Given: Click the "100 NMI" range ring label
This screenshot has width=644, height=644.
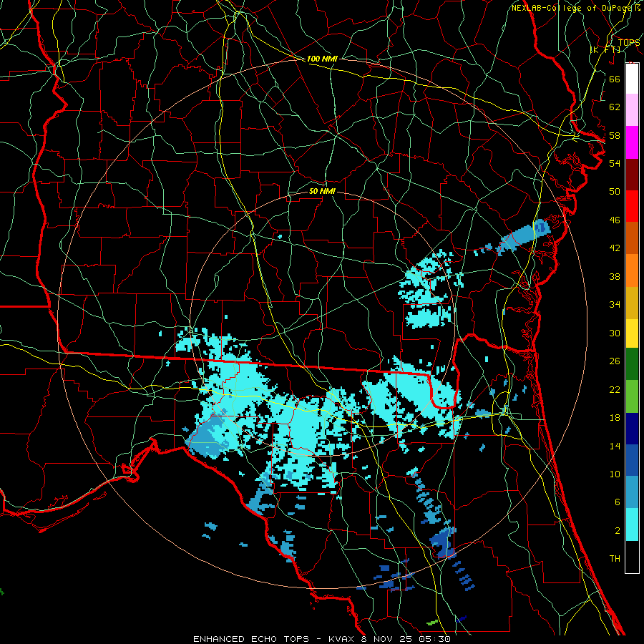Looking at the screenshot, I should (x=321, y=59).
